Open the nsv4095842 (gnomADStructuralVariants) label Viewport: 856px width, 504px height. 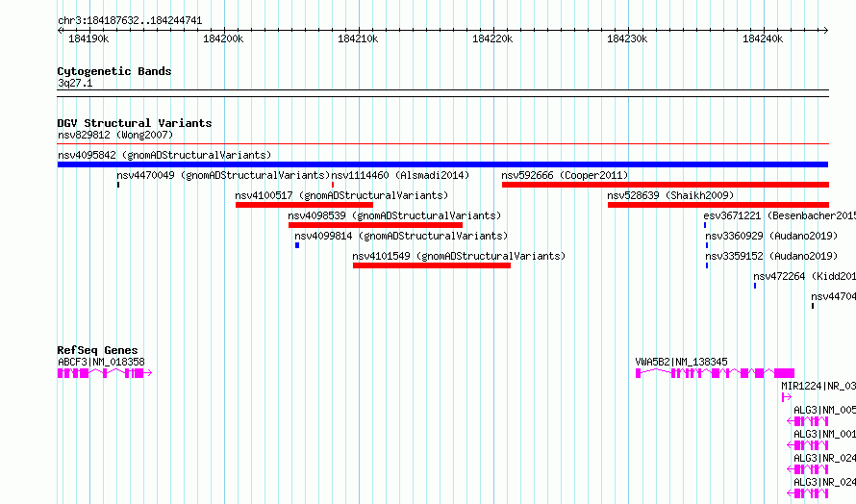[x=164, y=155]
